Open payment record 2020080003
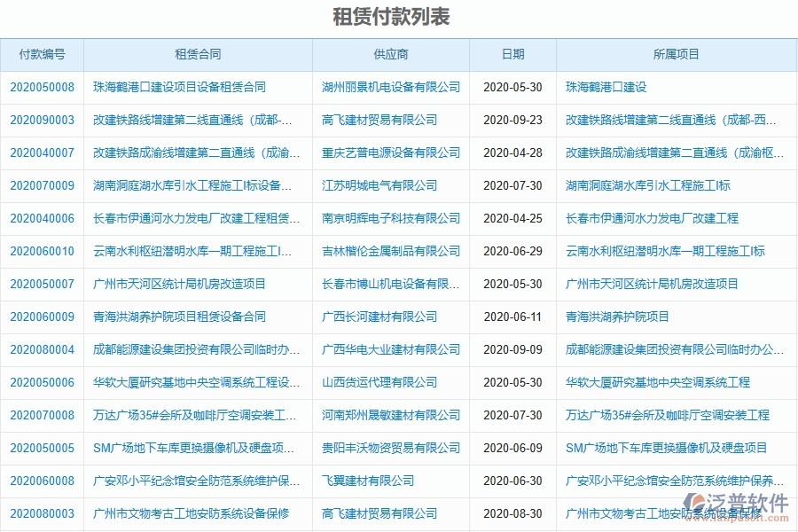 coord(43,513)
